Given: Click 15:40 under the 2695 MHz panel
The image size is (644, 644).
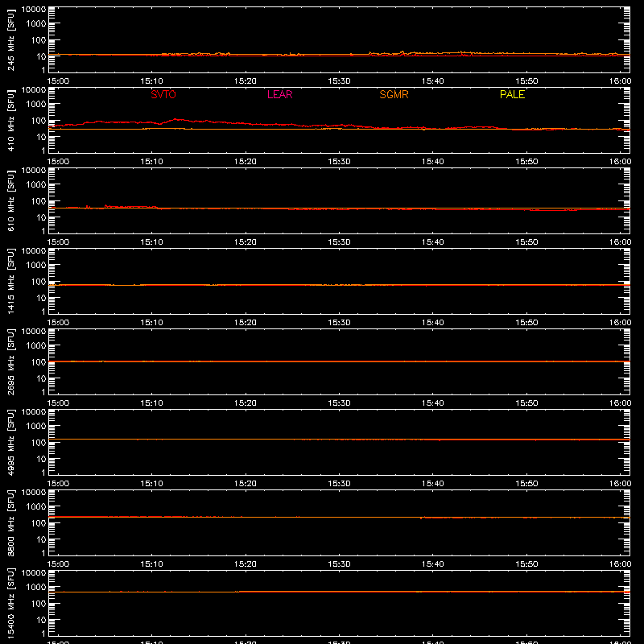Looking at the screenshot, I should point(432,403).
